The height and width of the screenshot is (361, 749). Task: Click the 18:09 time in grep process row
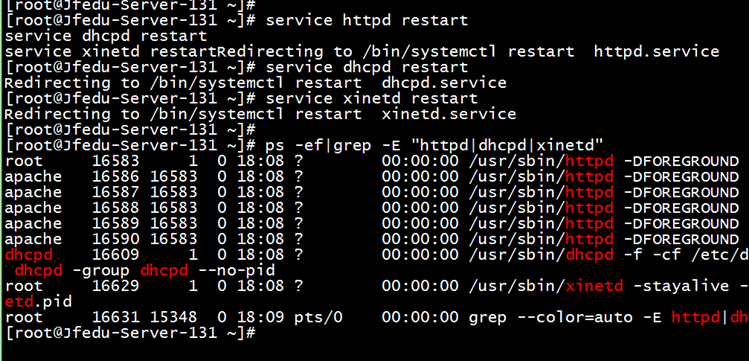tap(260, 317)
